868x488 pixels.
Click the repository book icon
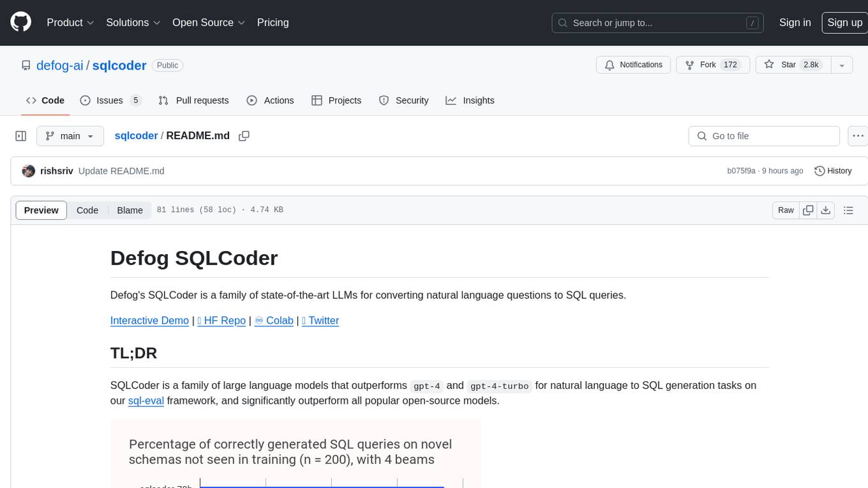point(26,65)
